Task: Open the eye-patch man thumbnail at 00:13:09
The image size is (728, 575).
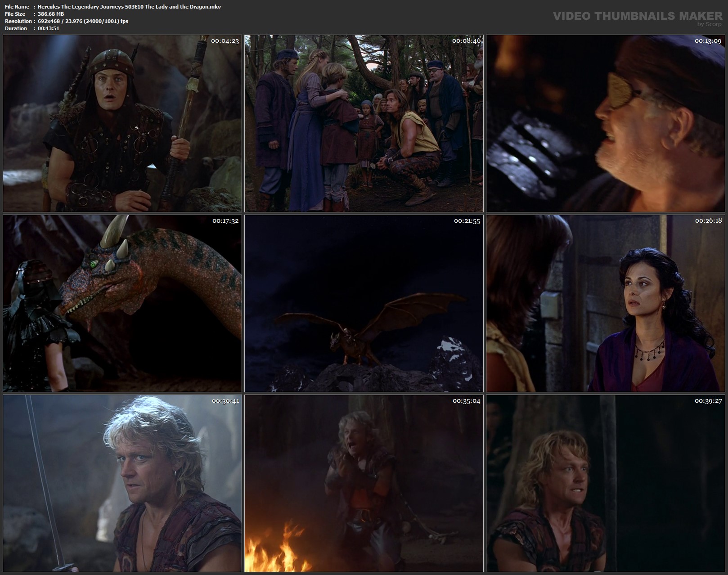Action: [x=605, y=124]
